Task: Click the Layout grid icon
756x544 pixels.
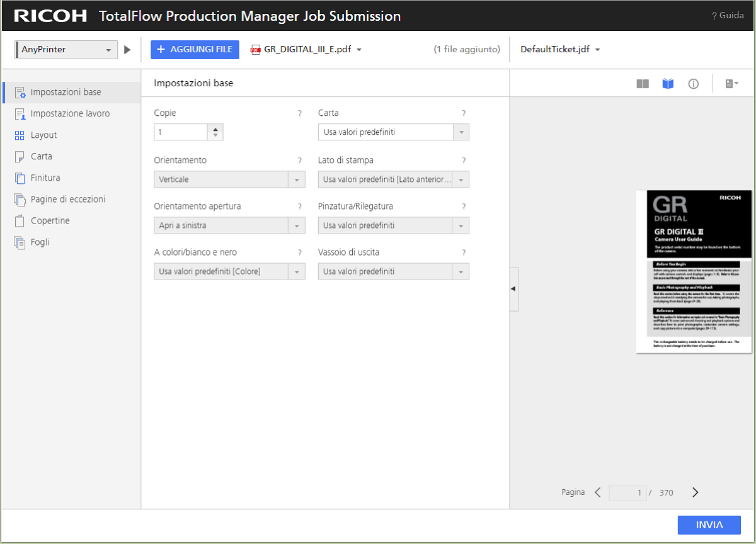Action: click(20, 135)
